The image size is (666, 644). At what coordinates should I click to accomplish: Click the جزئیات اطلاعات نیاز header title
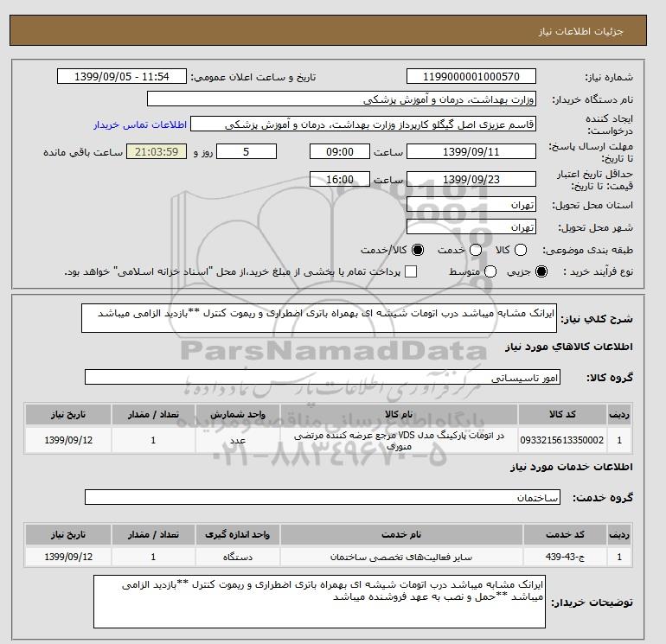click(580, 31)
